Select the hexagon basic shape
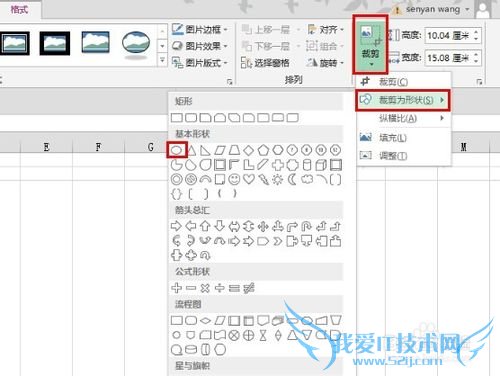Screen dimensions: 500x376 pos(278,150)
